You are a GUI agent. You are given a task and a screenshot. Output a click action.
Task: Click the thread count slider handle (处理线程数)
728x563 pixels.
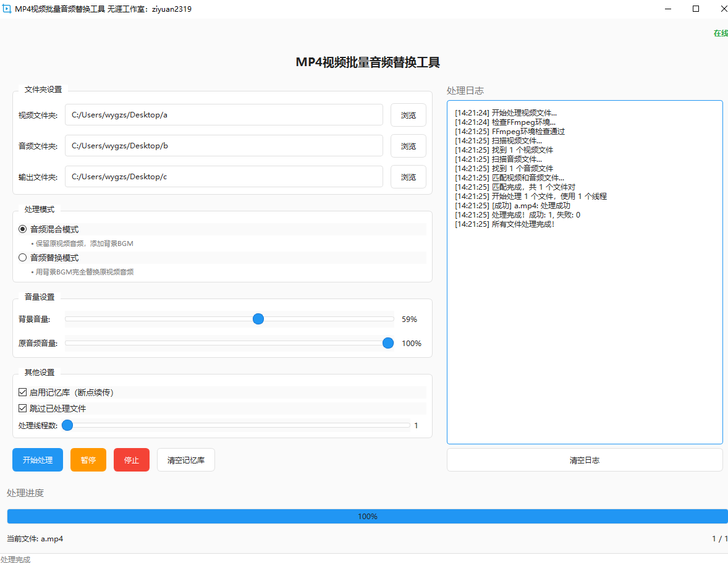click(67, 425)
